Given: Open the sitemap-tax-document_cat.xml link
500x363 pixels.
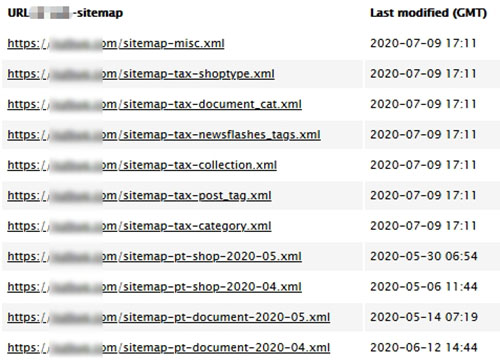Looking at the screenshot, I should tap(155, 104).
